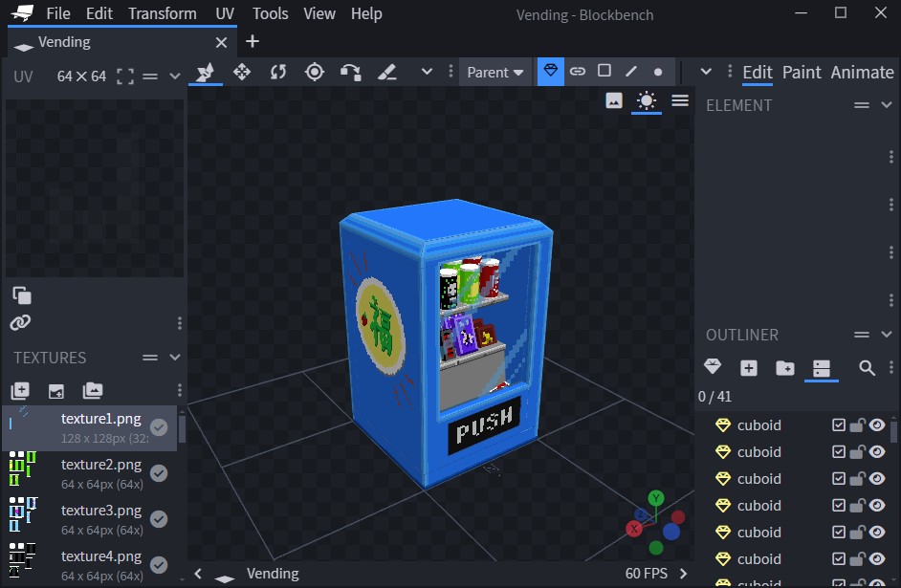Open a new tab with plus button
Image resolution: width=901 pixels, height=588 pixels.
tap(253, 41)
